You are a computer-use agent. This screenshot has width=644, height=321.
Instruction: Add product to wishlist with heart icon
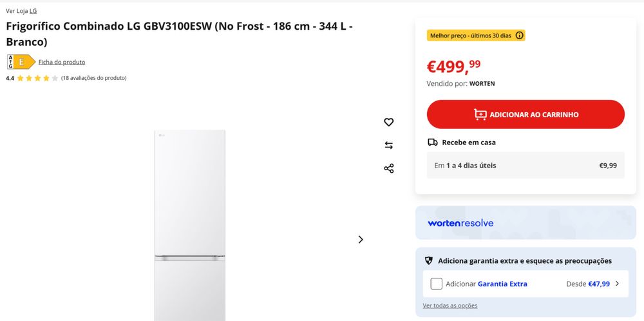pyautogui.click(x=388, y=122)
